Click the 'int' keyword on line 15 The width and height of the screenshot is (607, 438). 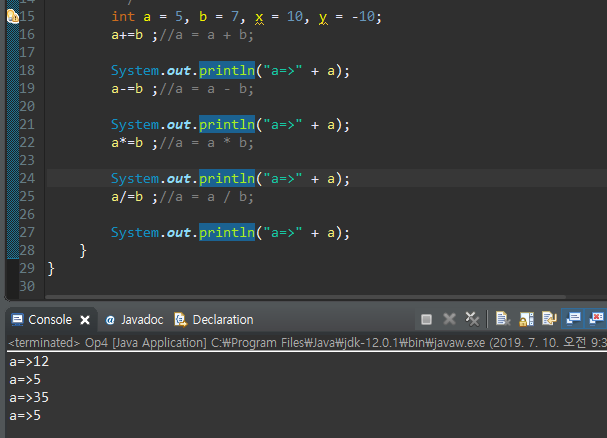pos(123,17)
